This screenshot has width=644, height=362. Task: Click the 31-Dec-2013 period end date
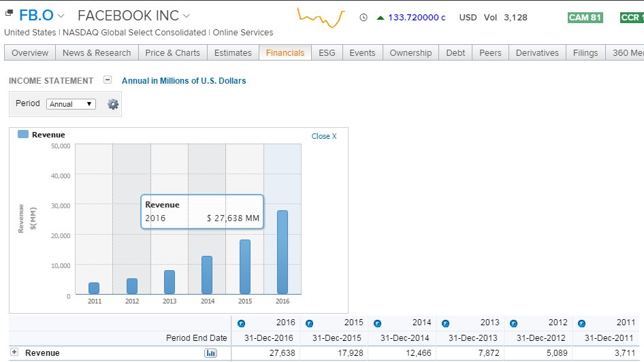[x=472, y=338]
